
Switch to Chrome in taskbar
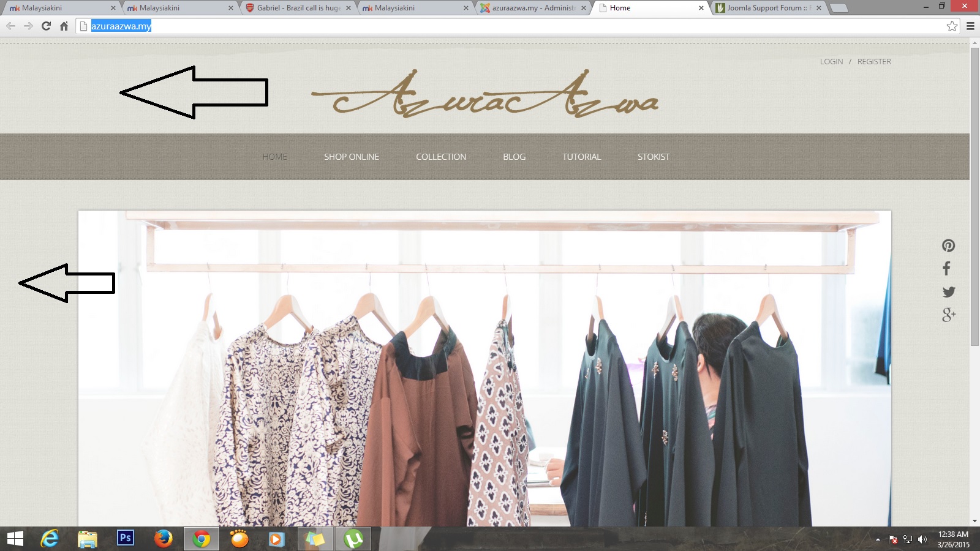[x=201, y=539]
